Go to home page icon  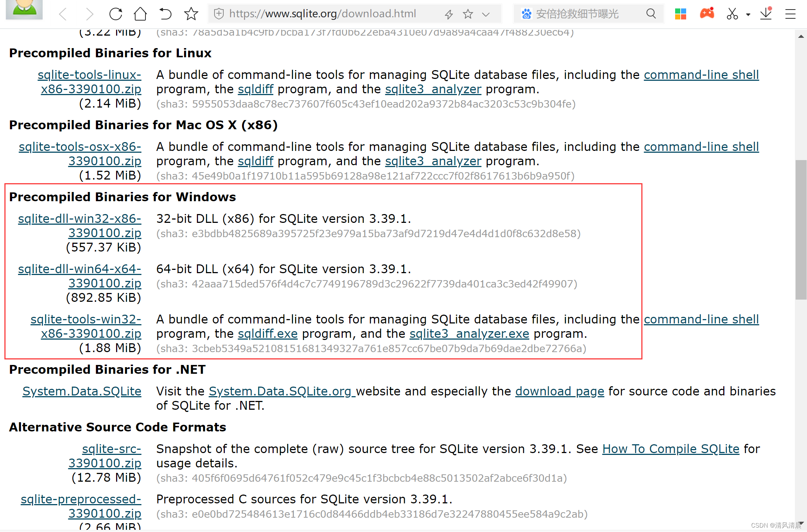click(x=140, y=14)
